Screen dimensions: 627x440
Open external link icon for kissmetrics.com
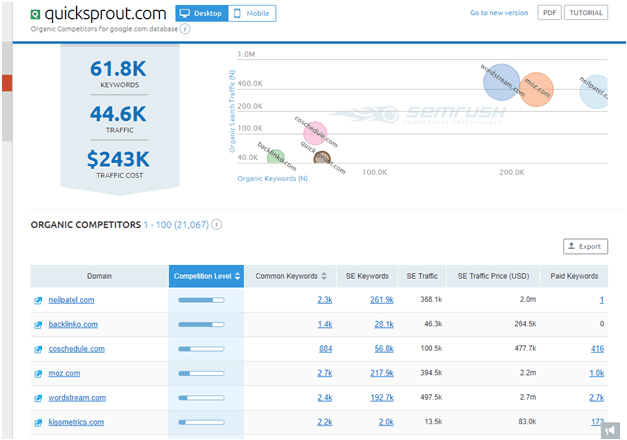pyautogui.click(x=38, y=422)
